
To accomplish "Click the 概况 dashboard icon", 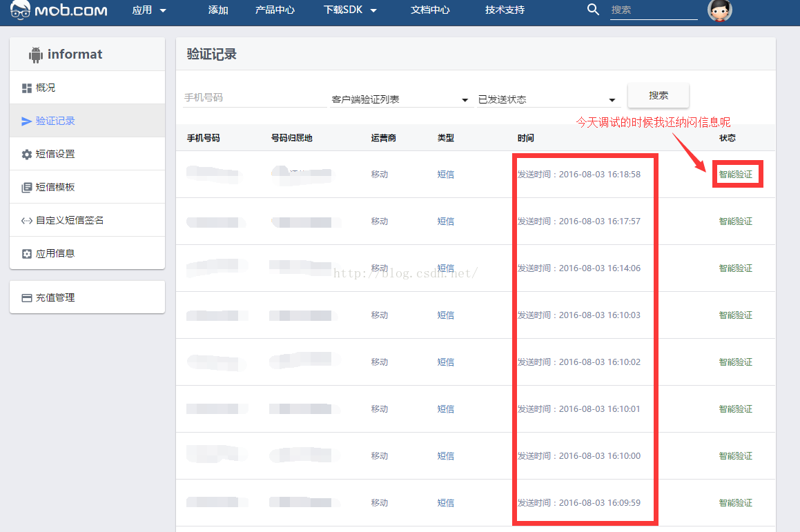I will [x=27, y=88].
